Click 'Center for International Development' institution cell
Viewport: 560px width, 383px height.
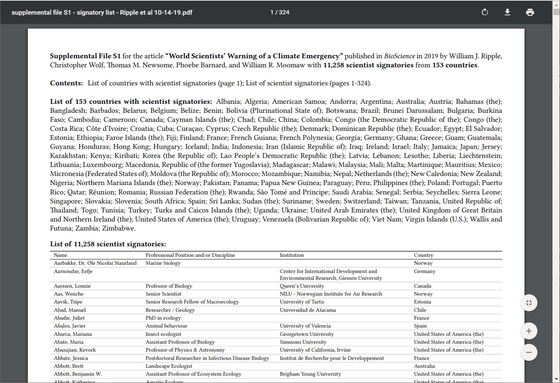click(x=331, y=274)
